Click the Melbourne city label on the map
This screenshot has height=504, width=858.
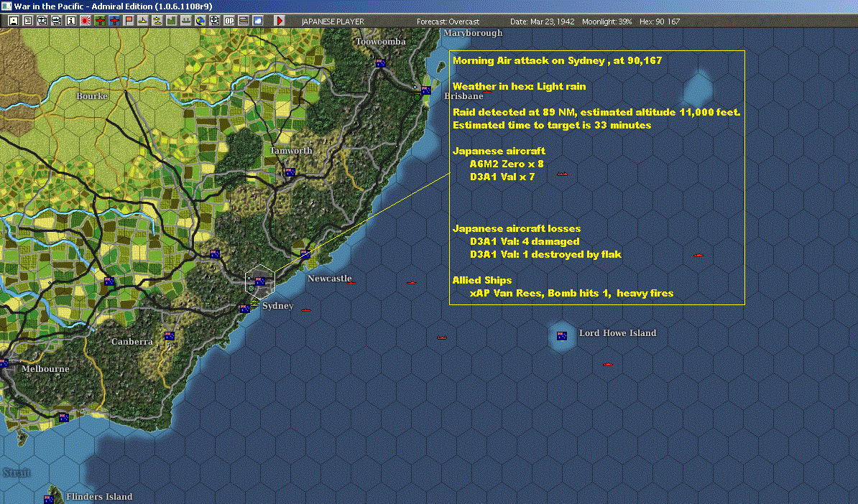coord(45,369)
